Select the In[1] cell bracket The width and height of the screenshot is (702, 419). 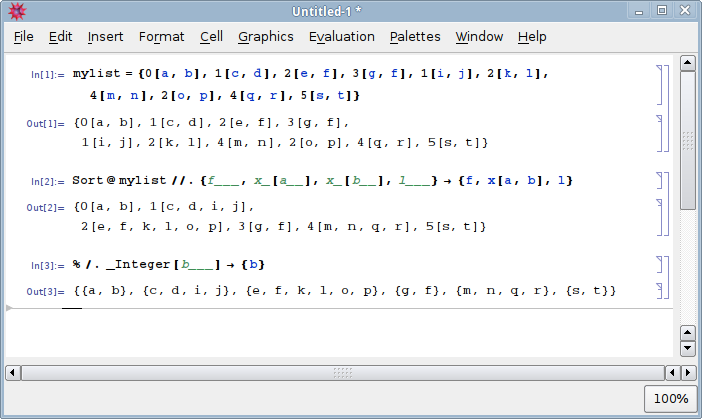click(x=659, y=85)
